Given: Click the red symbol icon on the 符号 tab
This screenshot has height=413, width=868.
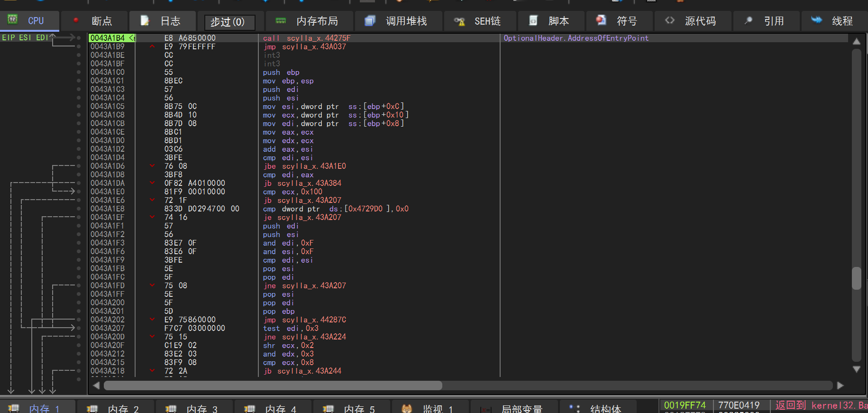Looking at the screenshot, I should [x=601, y=20].
